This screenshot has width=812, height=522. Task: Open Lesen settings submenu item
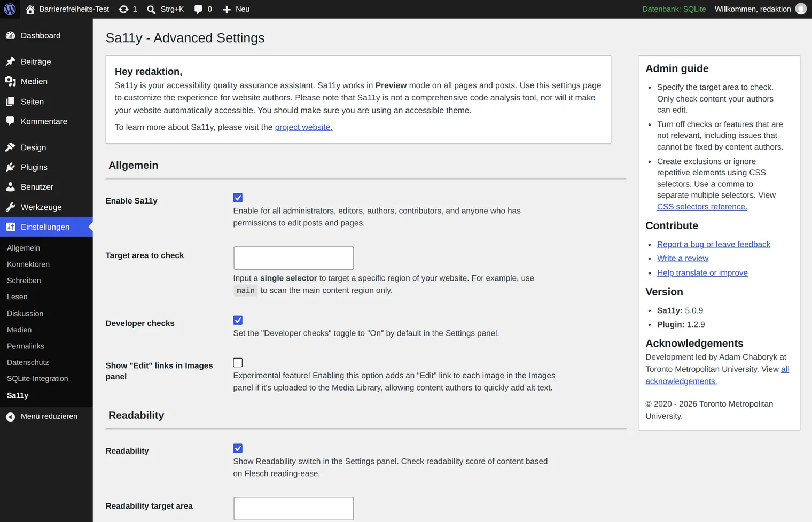pos(17,297)
